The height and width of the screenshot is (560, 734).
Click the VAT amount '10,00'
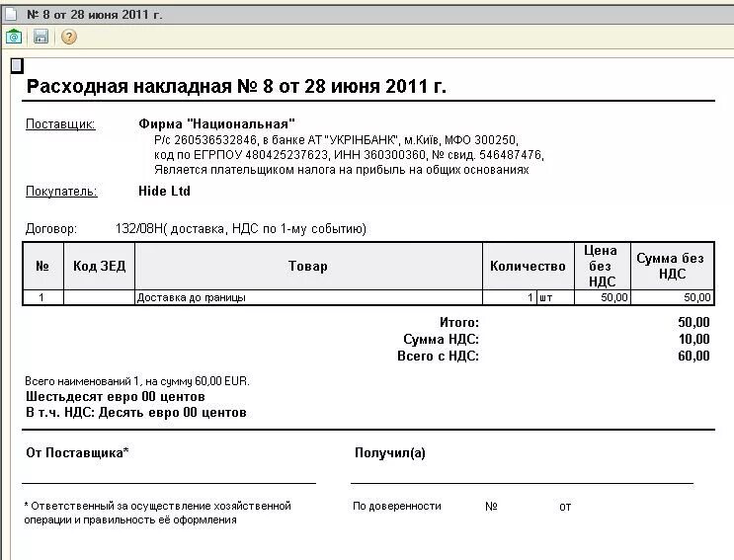pyautogui.click(x=693, y=339)
